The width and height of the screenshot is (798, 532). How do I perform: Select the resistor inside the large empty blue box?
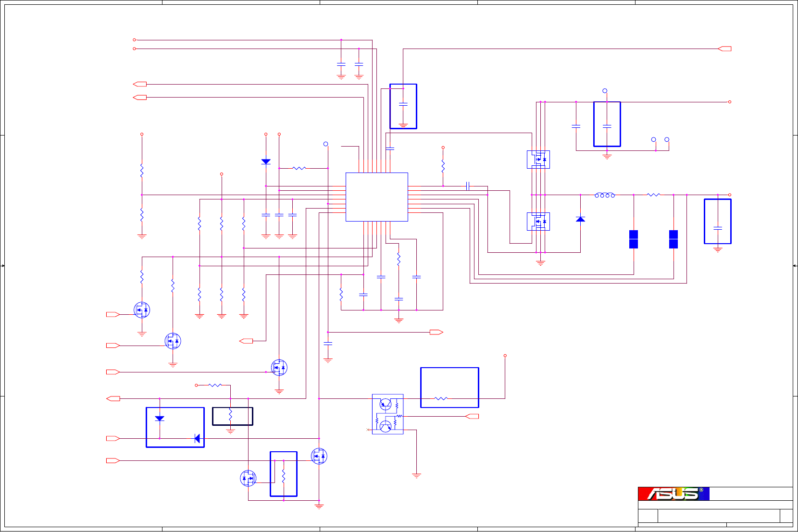441,398
